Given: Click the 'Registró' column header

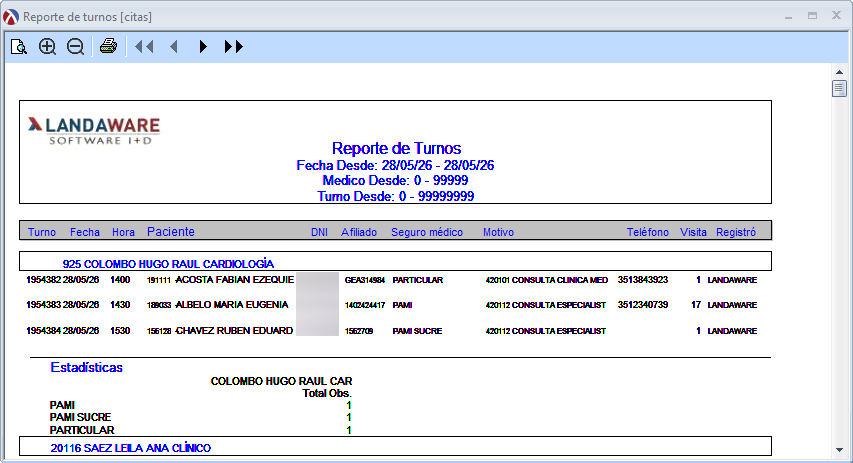Looking at the screenshot, I should pyautogui.click(x=736, y=232).
